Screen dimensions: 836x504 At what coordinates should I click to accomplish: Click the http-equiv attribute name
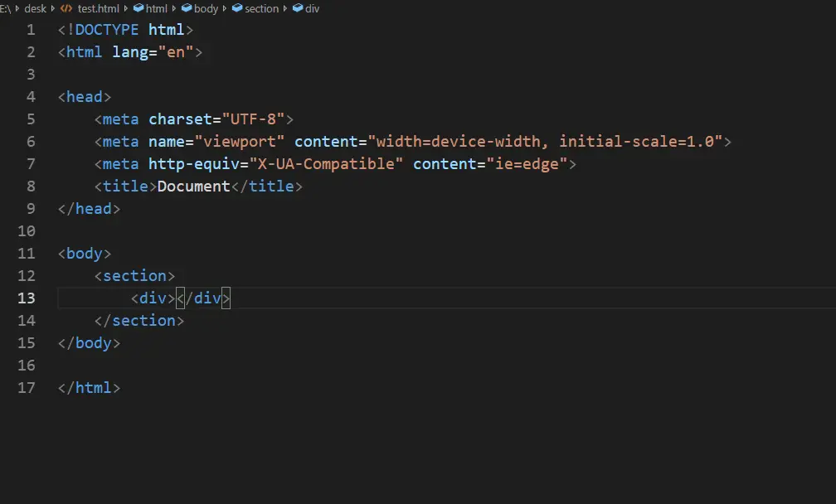[x=194, y=164]
